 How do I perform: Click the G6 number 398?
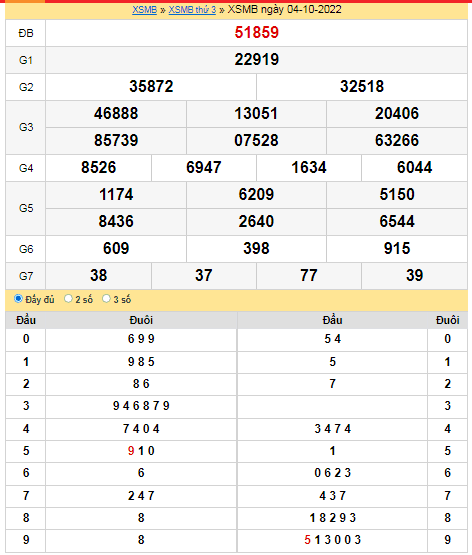point(256,248)
